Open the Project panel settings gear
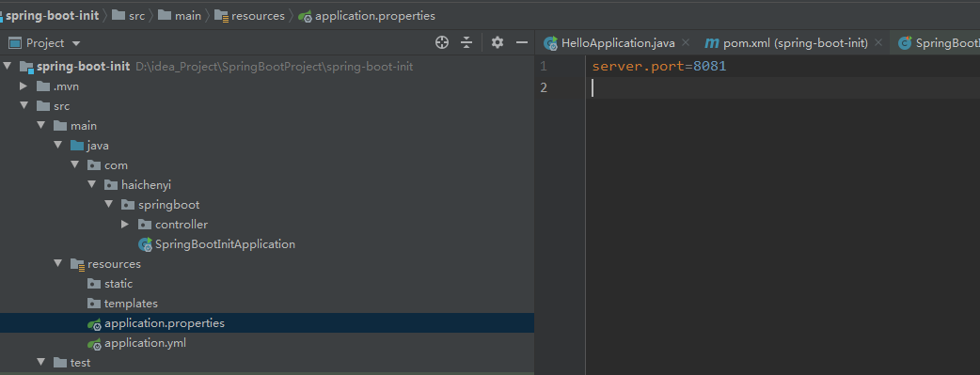 coord(497,42)
